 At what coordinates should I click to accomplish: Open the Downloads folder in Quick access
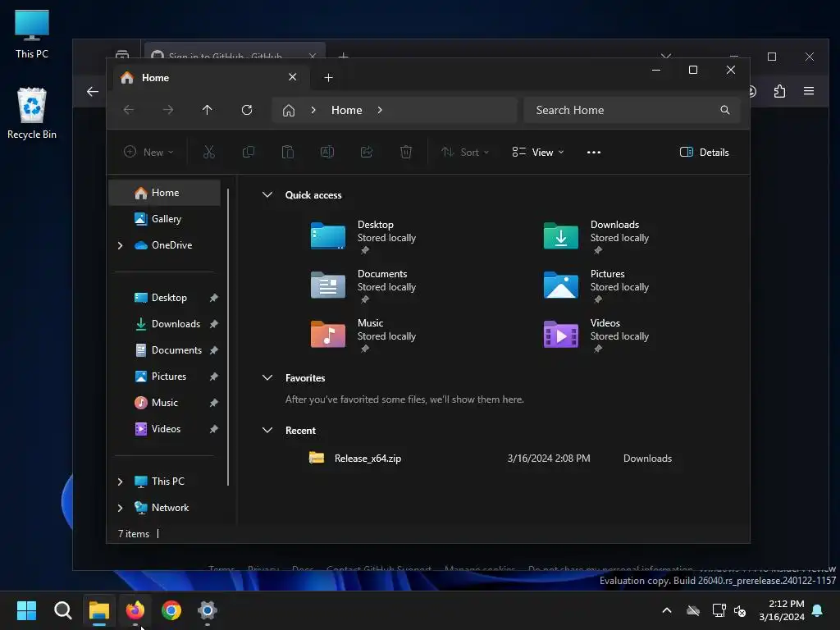tap(597, 235)
